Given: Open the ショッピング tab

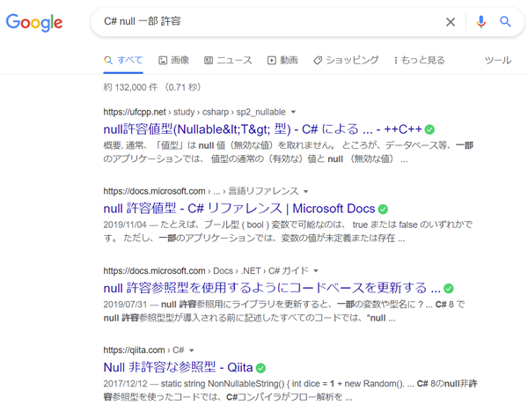Looking at the screenshot, I should coord(346,60).
